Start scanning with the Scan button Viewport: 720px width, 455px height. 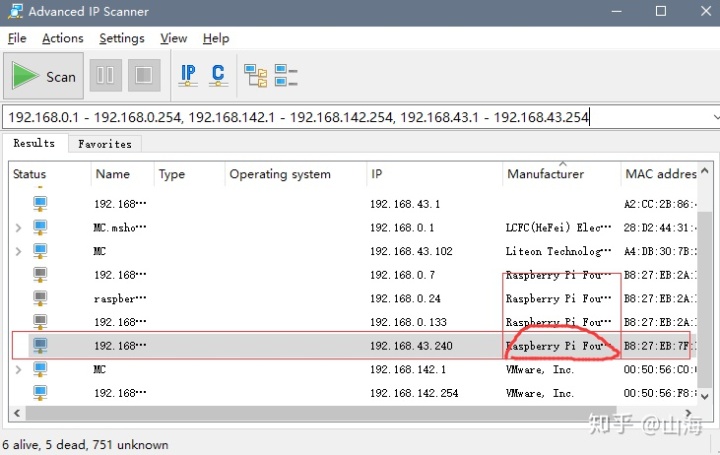click(43, 75)
